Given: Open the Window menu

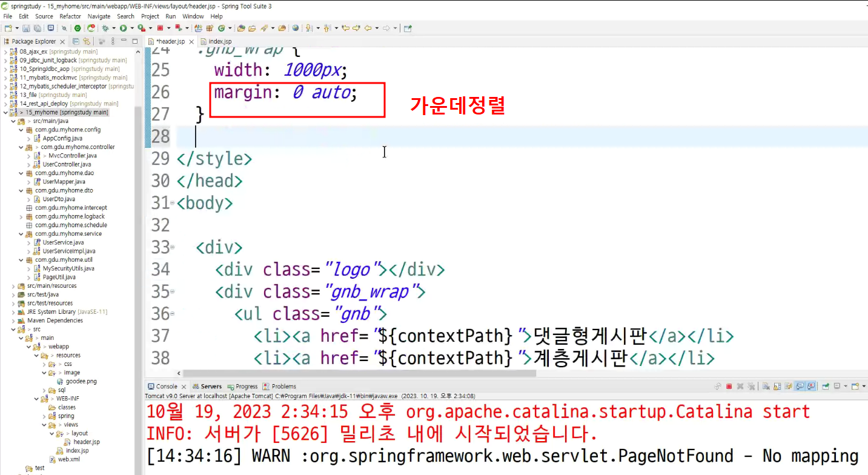Looking at the screenshot, I should click(193, 16).
